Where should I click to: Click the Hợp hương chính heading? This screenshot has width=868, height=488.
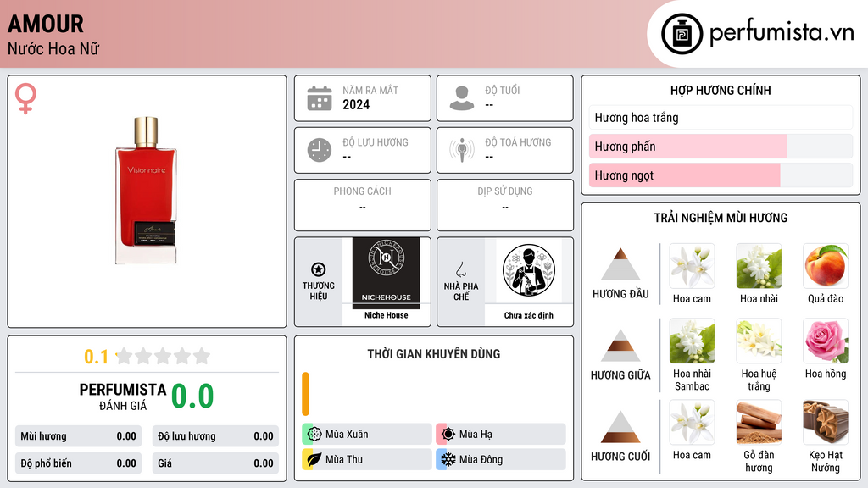(721, 90)
